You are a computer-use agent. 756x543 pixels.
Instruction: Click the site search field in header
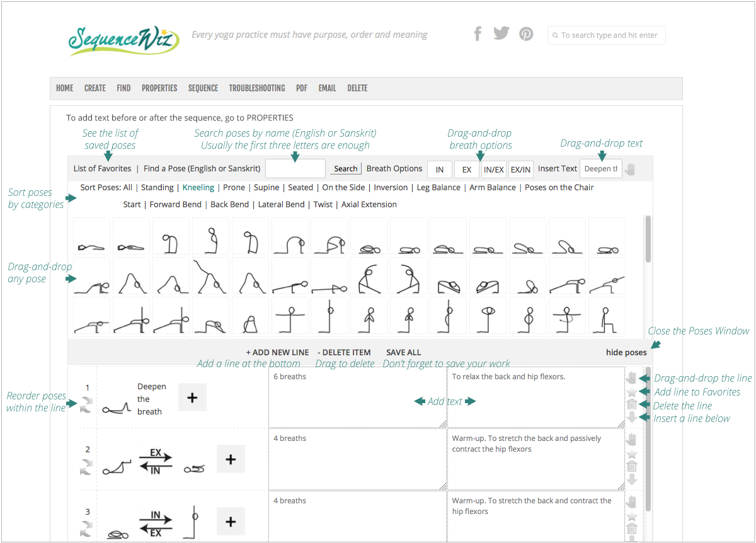[x=607, y=35]
